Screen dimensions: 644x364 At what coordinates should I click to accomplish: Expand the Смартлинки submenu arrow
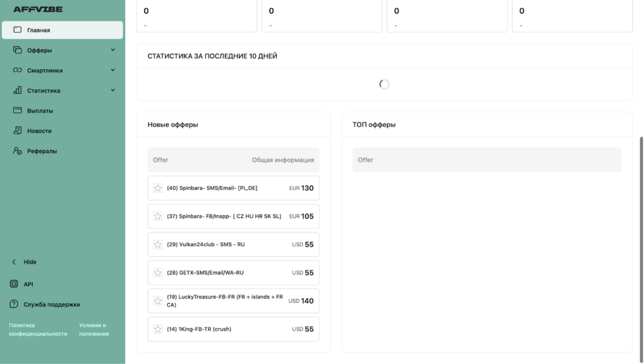[x=113, y=70]
